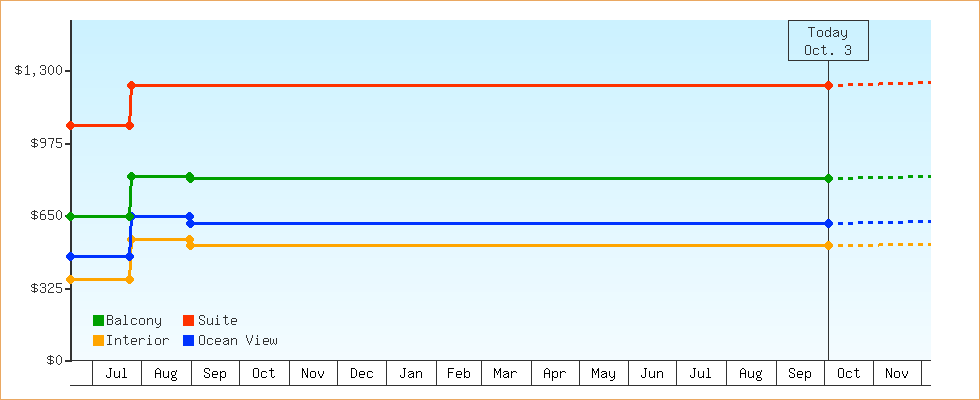
Task: Select the Today Oct. 3 marker label
Action: pos(827,41)
